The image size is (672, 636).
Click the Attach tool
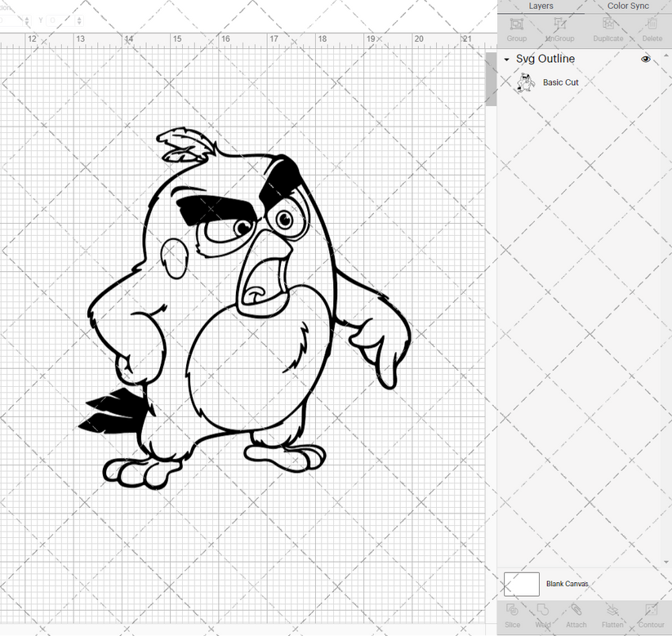pos(576,616)
